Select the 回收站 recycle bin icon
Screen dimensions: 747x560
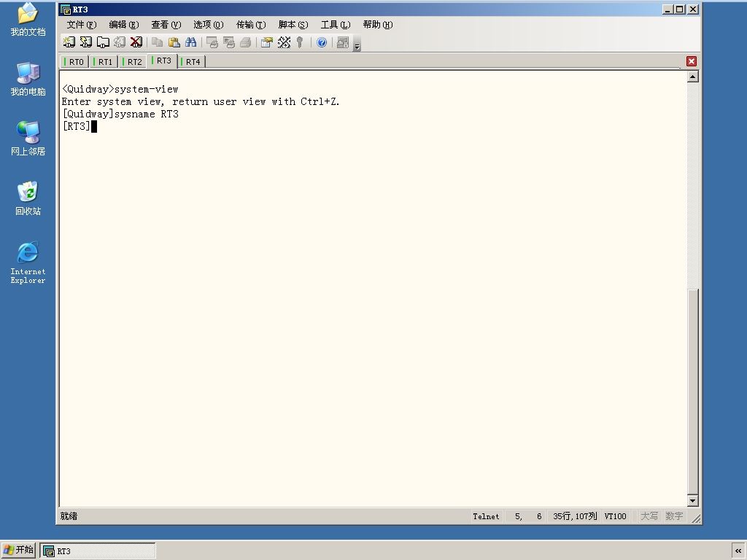coord(28,198)
